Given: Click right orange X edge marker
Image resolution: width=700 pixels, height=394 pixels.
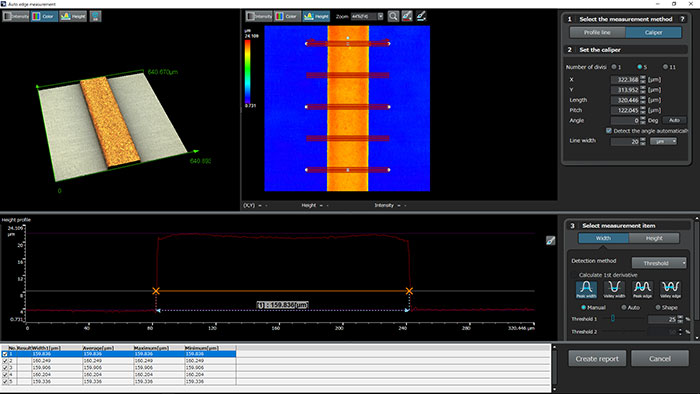Looking at the screenshot, I should point(409,291).
